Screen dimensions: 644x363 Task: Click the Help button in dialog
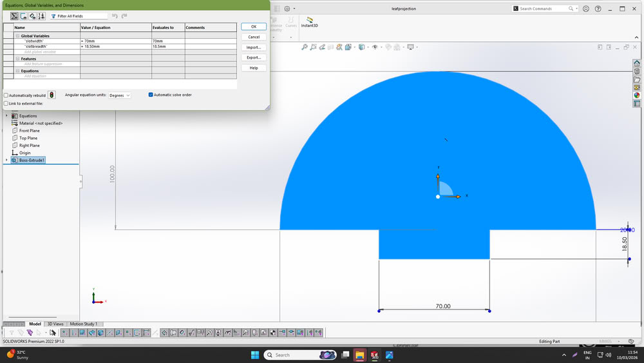pos(254,68)
